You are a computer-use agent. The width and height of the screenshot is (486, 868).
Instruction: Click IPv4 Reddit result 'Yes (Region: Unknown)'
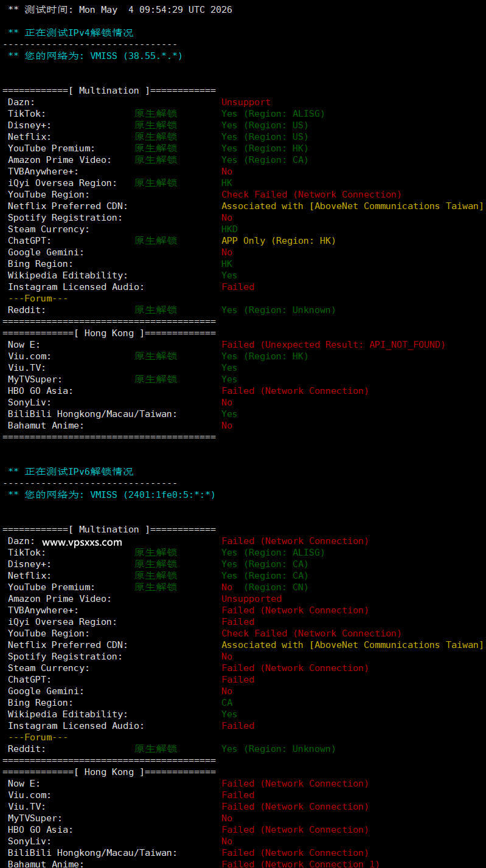pyautogui.click(x=279, y=310)
